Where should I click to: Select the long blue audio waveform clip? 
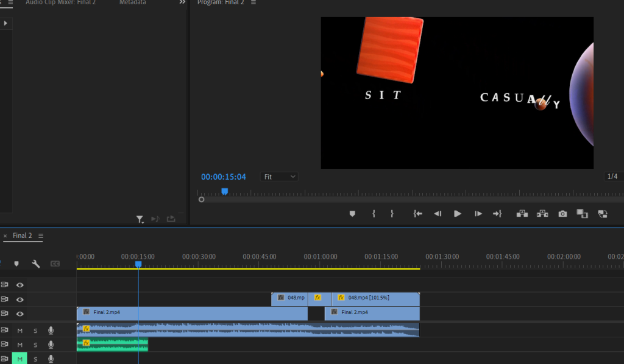coord(248,330)
